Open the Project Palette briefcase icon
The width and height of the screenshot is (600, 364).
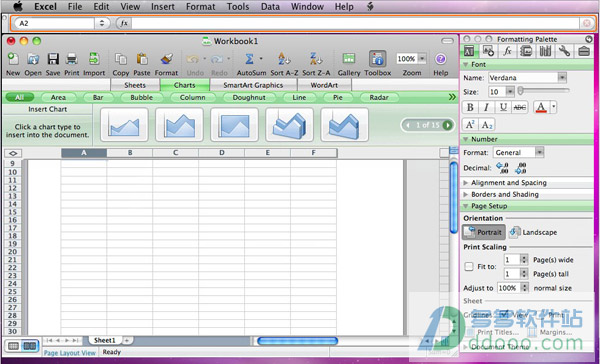[584, 51]
